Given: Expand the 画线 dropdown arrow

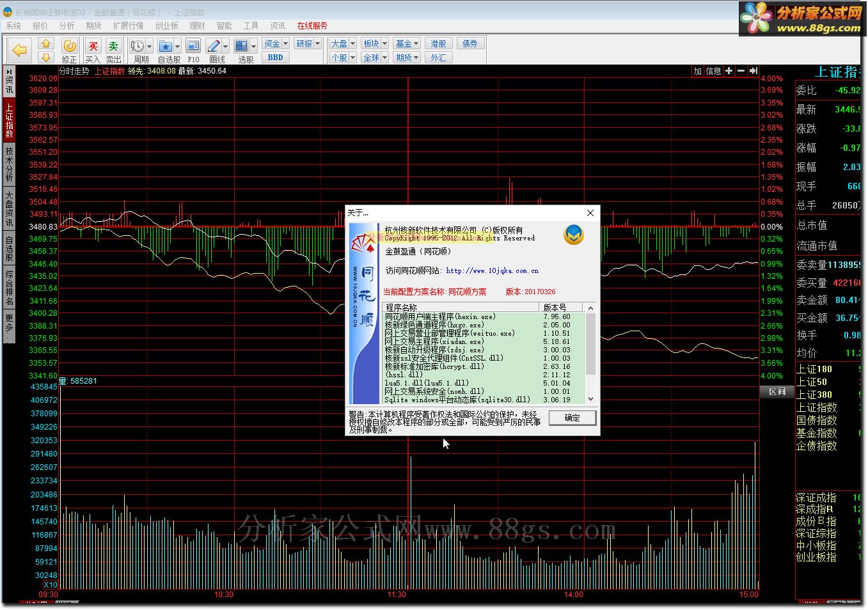Looking at the screenshot, I should (225, 46).
